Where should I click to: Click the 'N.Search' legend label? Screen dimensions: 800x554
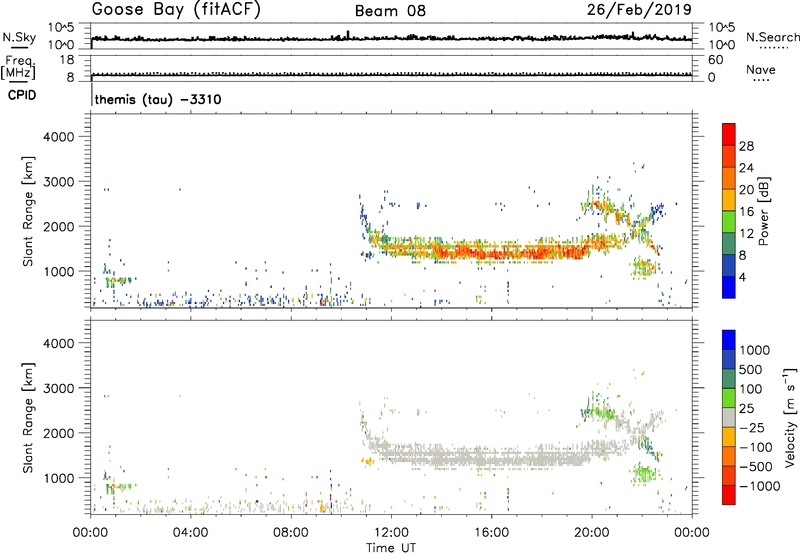772,37
